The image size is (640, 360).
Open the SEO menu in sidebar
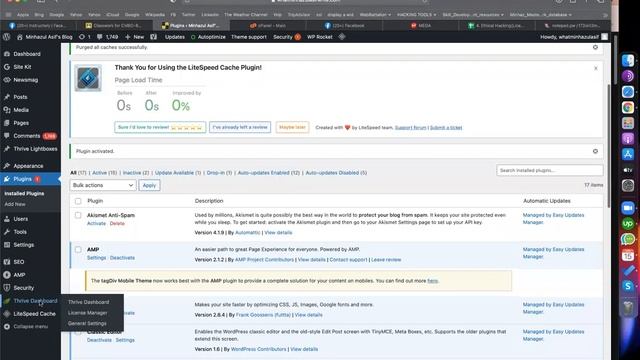click(19, 262)
